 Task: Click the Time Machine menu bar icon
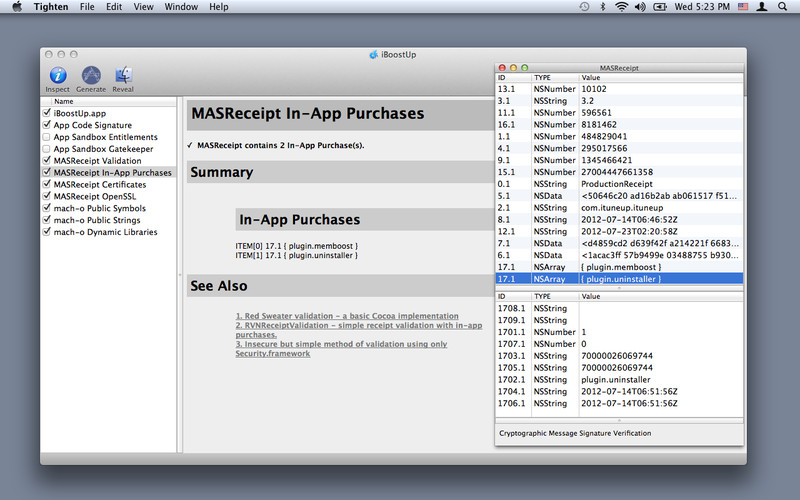coord(584,7)
